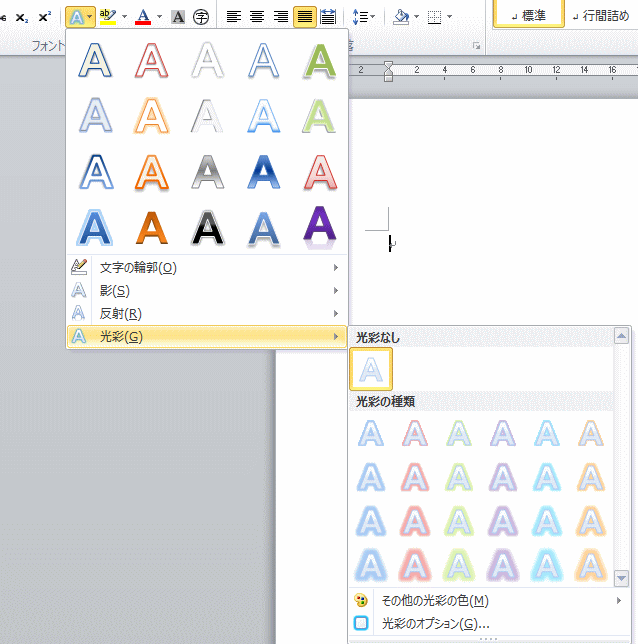Apply the yellow text highlight
This screenshot has width=638, height=644.
click(x=108, y=17)
